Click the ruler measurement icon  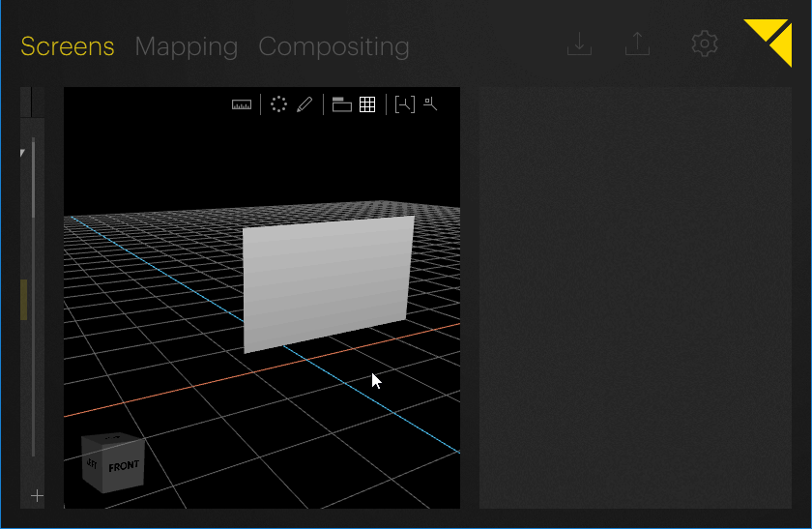242,105
